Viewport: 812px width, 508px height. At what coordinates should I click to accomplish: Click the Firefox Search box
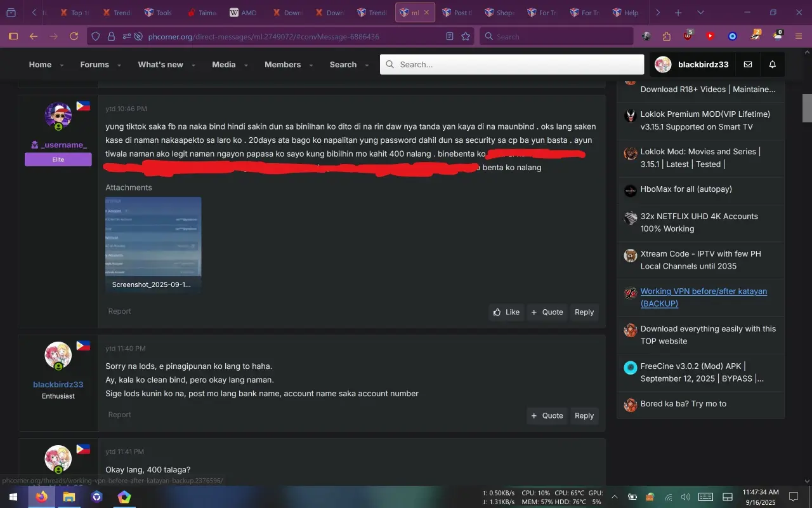[556, 36]
